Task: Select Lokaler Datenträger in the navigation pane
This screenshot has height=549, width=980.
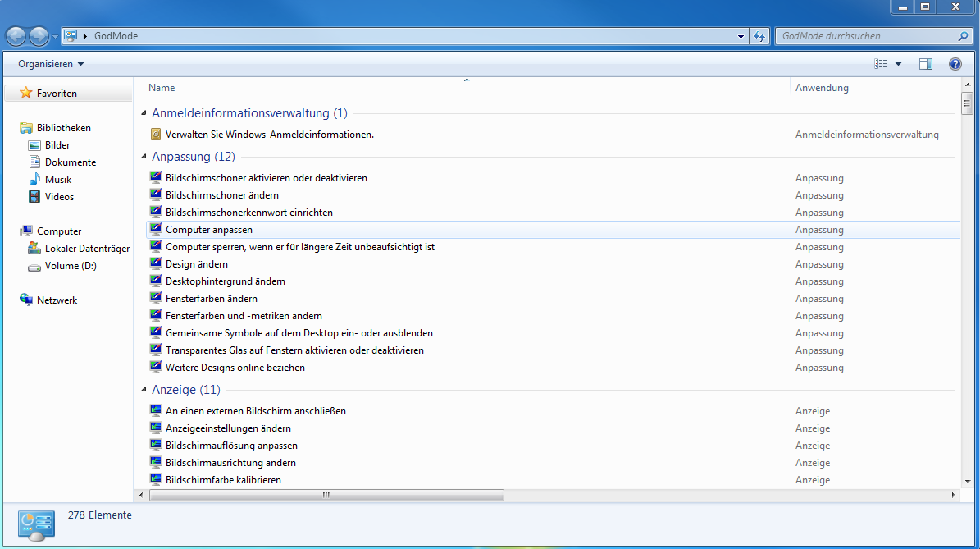Action: [x=88, y=248]
